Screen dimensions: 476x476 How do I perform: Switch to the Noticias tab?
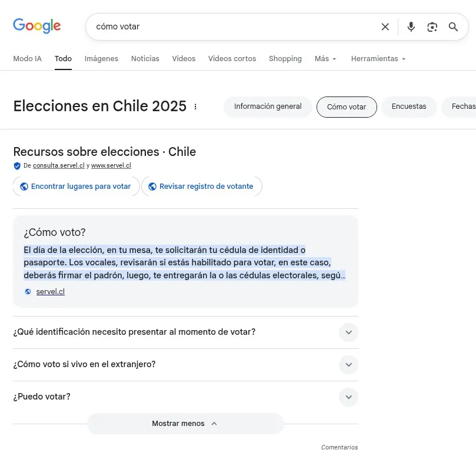click(145, 59)
